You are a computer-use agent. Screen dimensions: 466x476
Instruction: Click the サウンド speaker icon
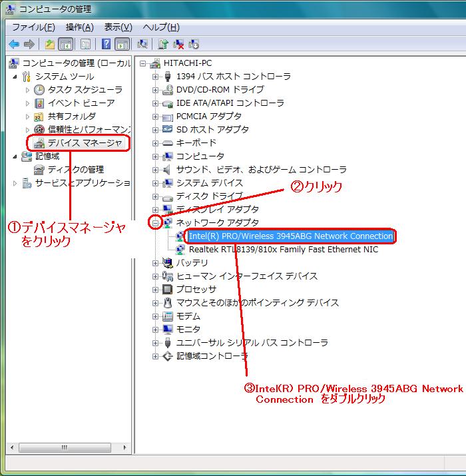click(167, 170)
